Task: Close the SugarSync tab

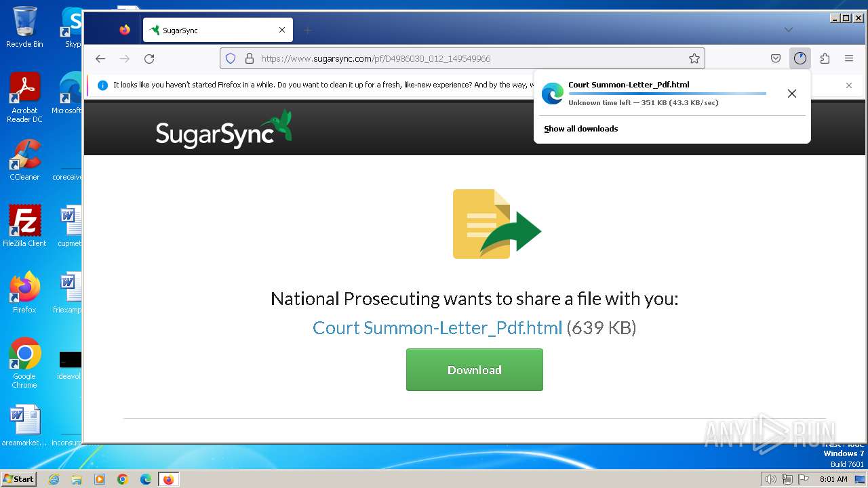Action: click(282, 30)
